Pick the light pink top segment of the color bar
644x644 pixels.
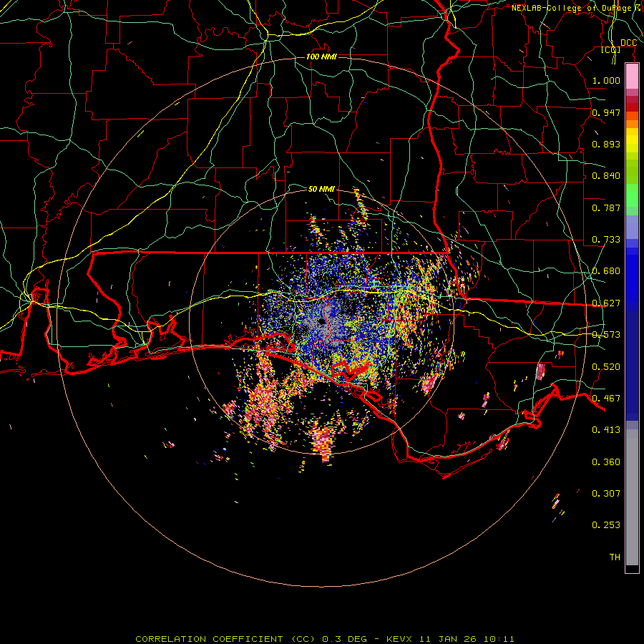[x=632, y=77]
